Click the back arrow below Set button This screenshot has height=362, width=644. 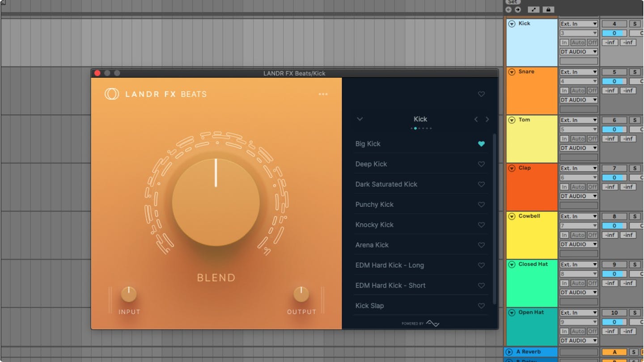pyautogui.click(x=508, y=9)
